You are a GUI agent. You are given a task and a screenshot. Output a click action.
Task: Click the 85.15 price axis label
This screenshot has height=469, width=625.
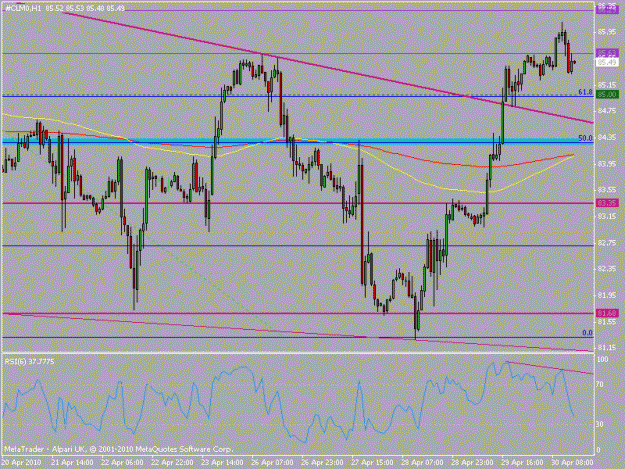coord(607,85)
